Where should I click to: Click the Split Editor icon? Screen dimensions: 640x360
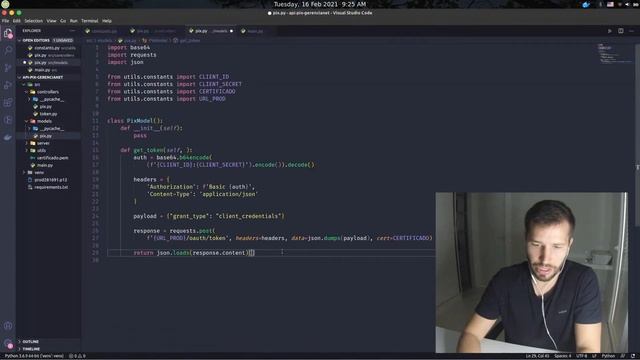point(620,31)
